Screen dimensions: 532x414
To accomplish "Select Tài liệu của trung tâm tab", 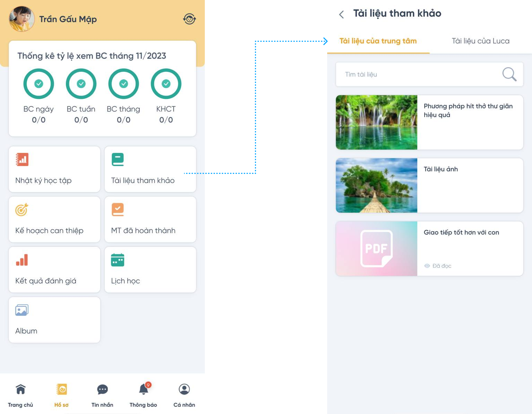I will point(378,41).
